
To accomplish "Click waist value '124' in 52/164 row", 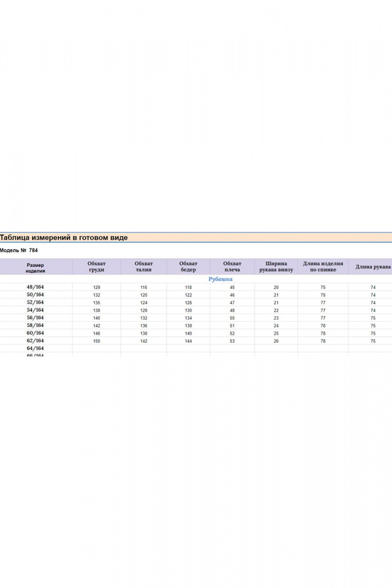I will tap(144, 303).
